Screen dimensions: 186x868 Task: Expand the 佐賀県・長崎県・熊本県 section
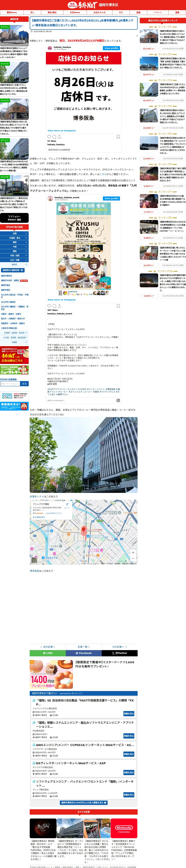[x=14, y=333]
